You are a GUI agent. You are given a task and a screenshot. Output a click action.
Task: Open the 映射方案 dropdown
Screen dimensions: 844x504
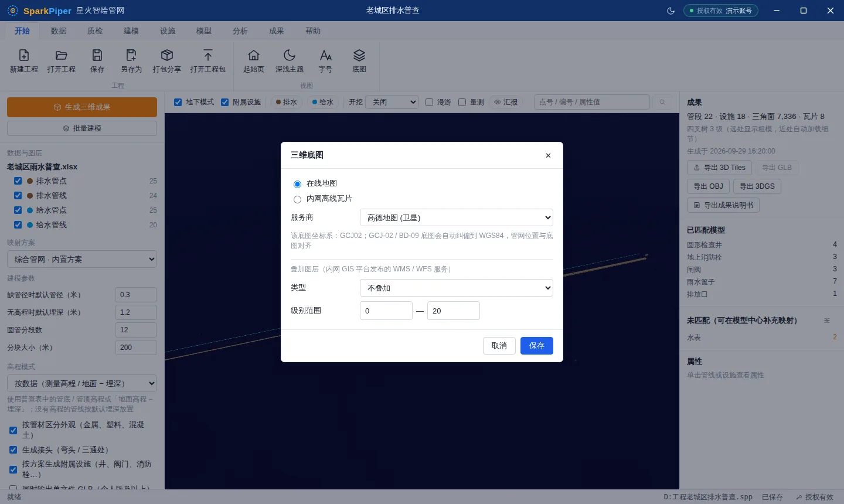[82, 259]
